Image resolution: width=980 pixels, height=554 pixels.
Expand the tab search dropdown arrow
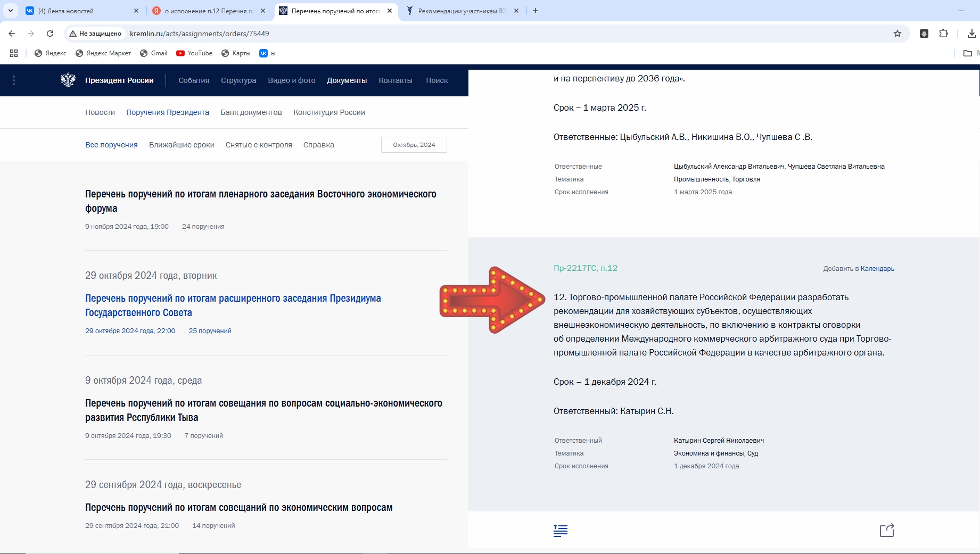10,11
